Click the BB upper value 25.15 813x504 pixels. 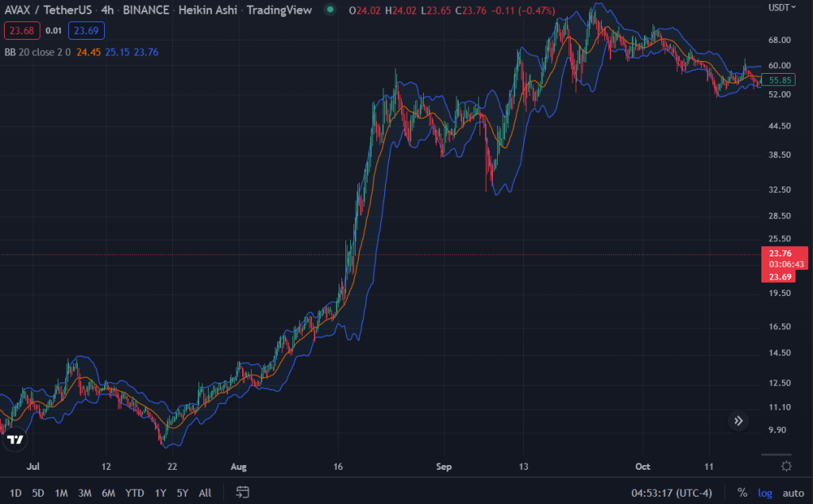click(118, 52)
